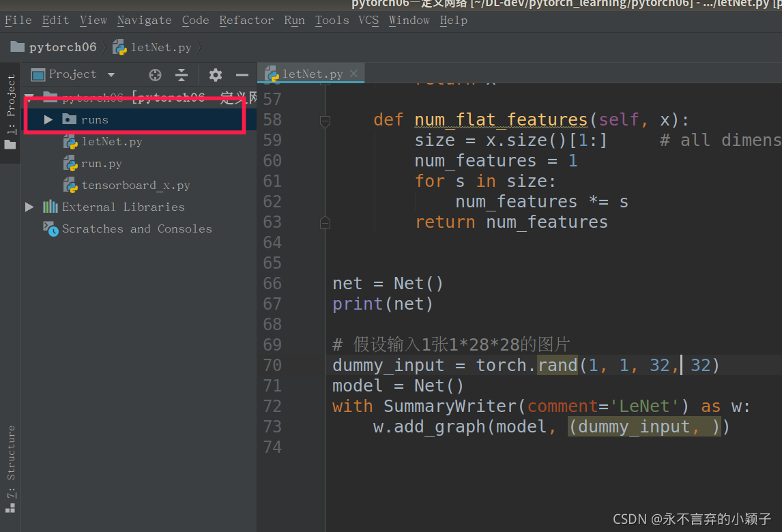The image size is (782, 532).
Task: Open the View menu
Action: [x=93, y=20]
